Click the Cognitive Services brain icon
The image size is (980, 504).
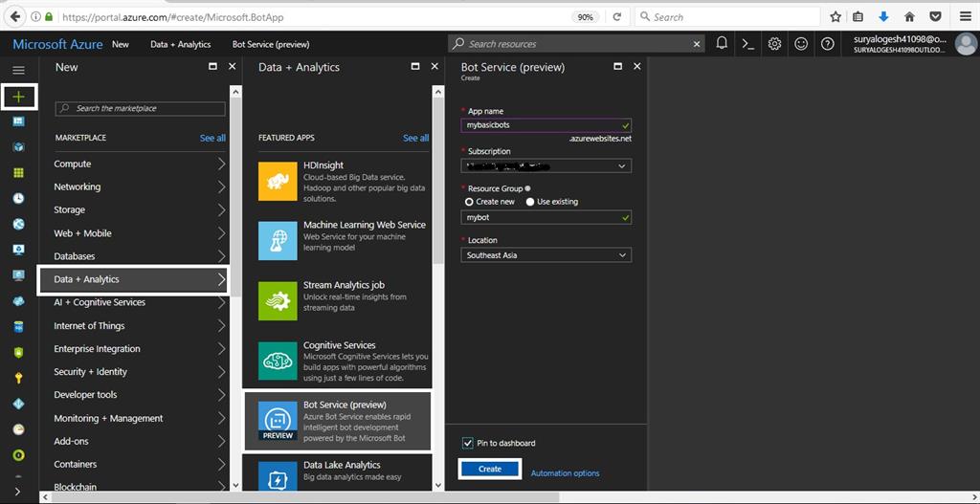point(278,361)
